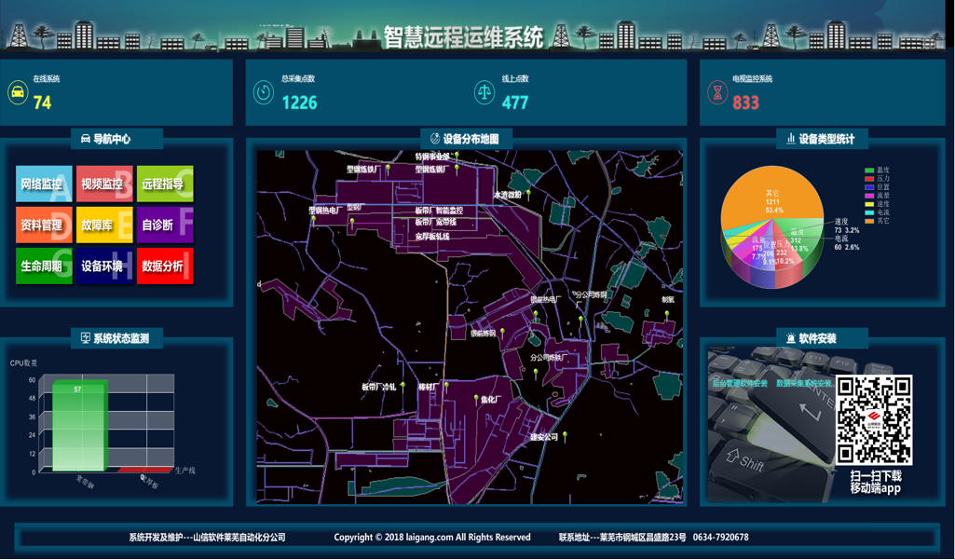The height and width of the screenshot is (560, 955).
Task: Click the hourglass icon beside 电视监控系统
Action: click(716, 92)
